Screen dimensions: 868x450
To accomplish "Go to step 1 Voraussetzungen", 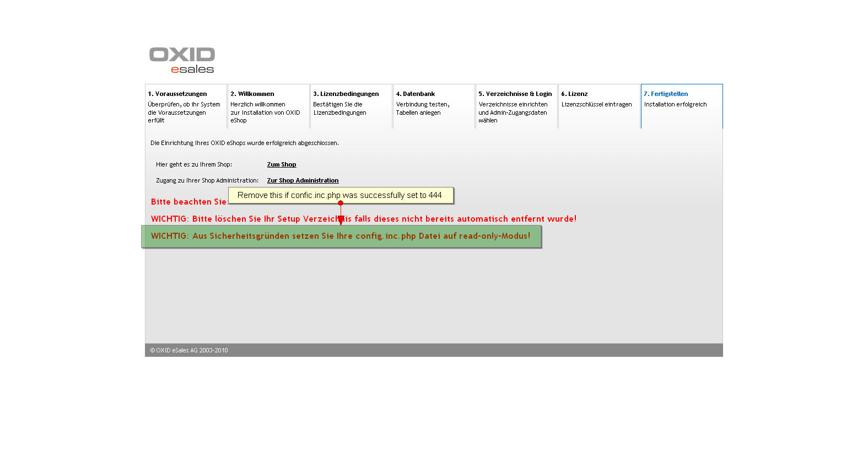I will (x=186, y=106).
